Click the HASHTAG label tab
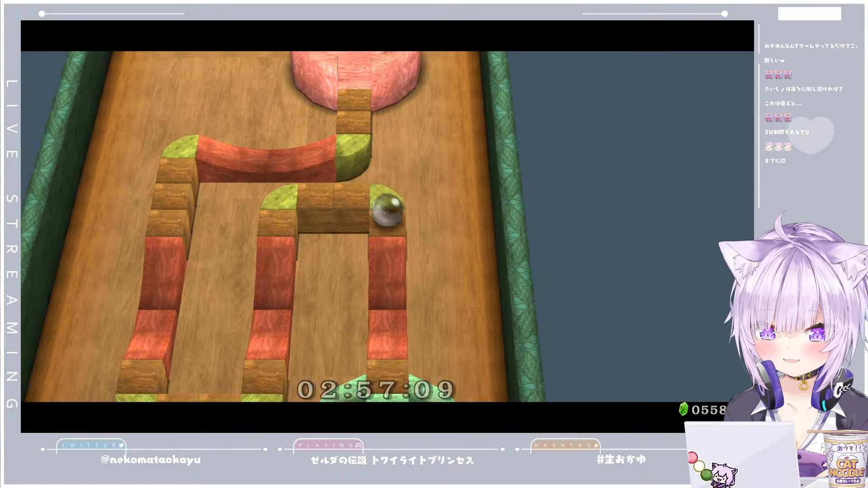The width and height of the screenshot is (868, 488). (566, 445)
